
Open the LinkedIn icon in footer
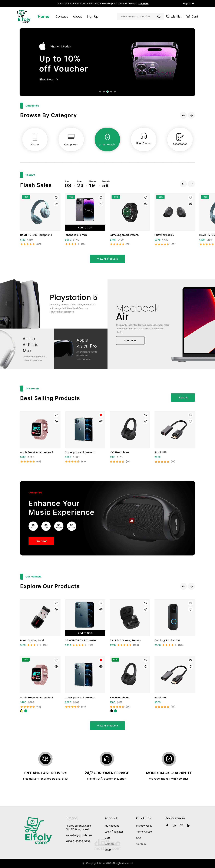tap(188, 826)
